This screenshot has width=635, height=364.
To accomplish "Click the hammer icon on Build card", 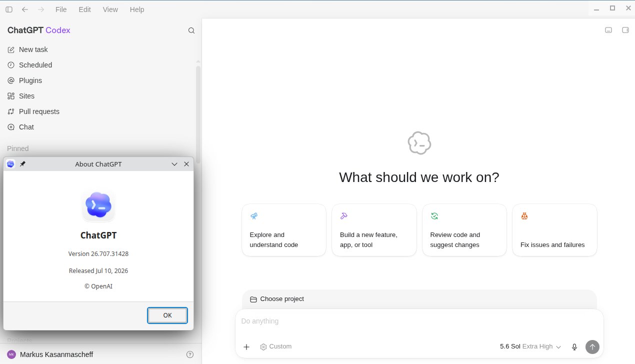I will click(344, 216).
